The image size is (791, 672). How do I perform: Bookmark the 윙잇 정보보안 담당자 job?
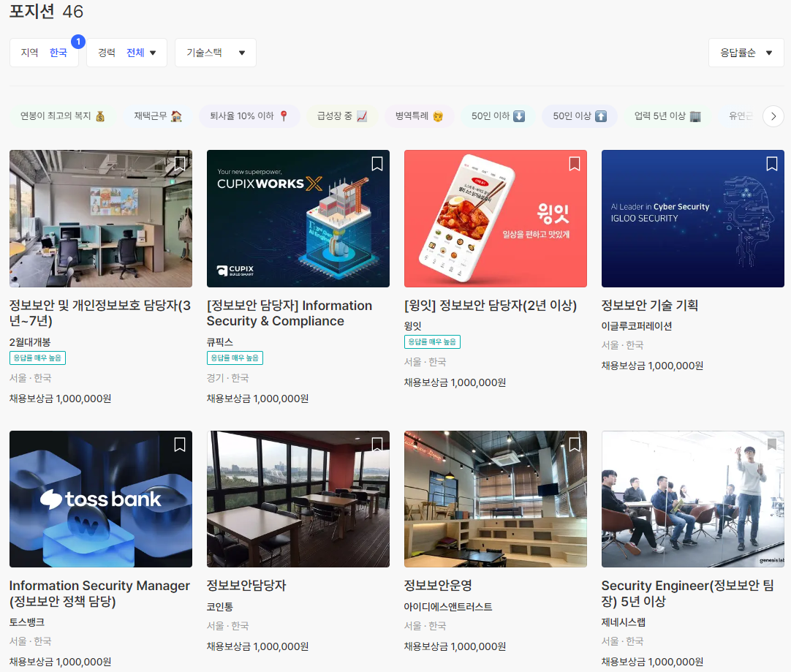tap(574, 164)
